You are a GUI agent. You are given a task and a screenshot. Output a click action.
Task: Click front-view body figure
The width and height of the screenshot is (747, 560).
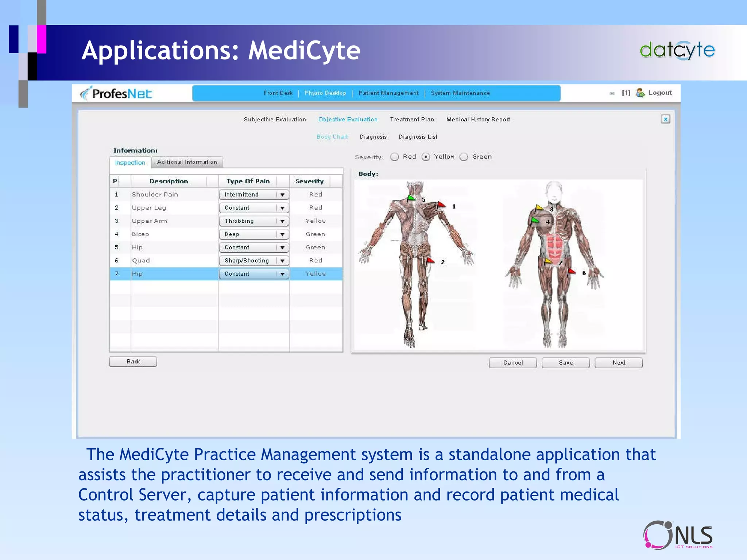tap(554, 264)
